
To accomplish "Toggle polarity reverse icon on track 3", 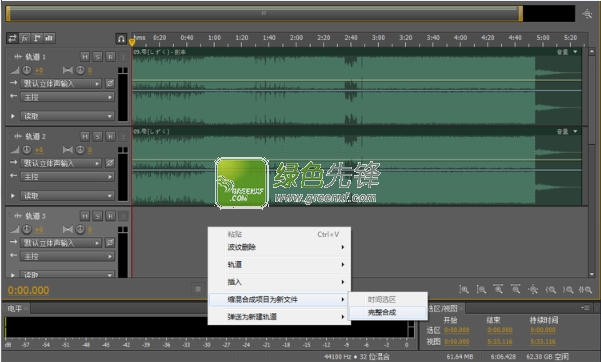I will pyautogui.click(x=110, y=243).
